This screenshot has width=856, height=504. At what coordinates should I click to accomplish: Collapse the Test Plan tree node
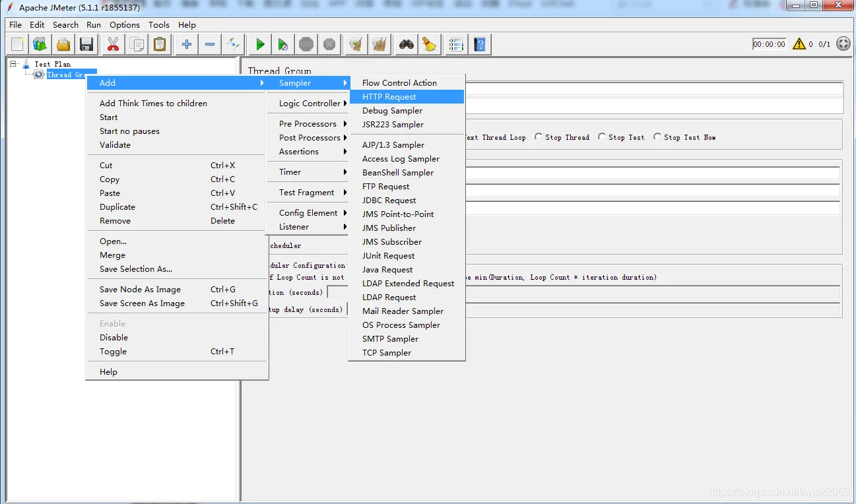click(x=13, y=64)
